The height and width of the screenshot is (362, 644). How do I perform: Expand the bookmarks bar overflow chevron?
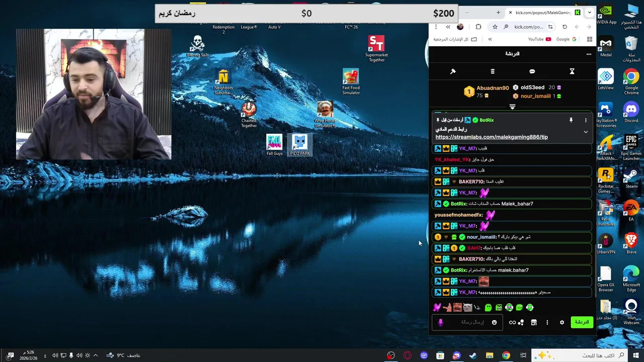490,39
